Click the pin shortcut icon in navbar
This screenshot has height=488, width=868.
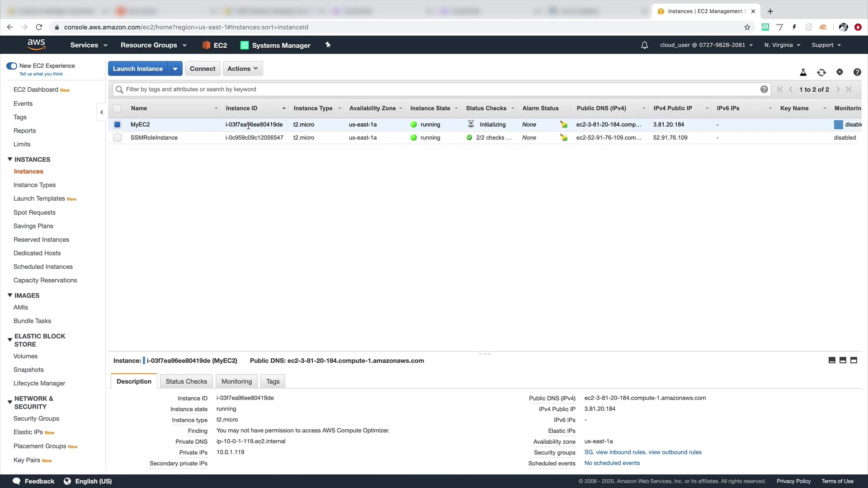[328, 45]
